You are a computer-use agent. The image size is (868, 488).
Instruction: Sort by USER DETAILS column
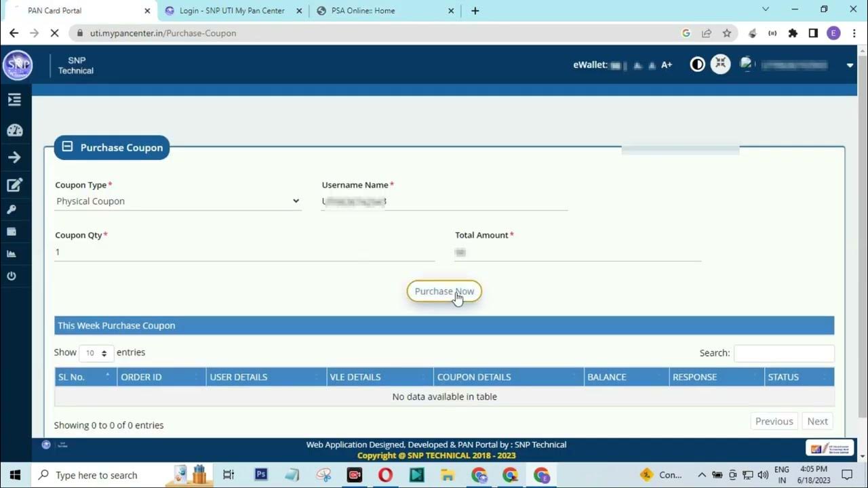tap(266, 377)
